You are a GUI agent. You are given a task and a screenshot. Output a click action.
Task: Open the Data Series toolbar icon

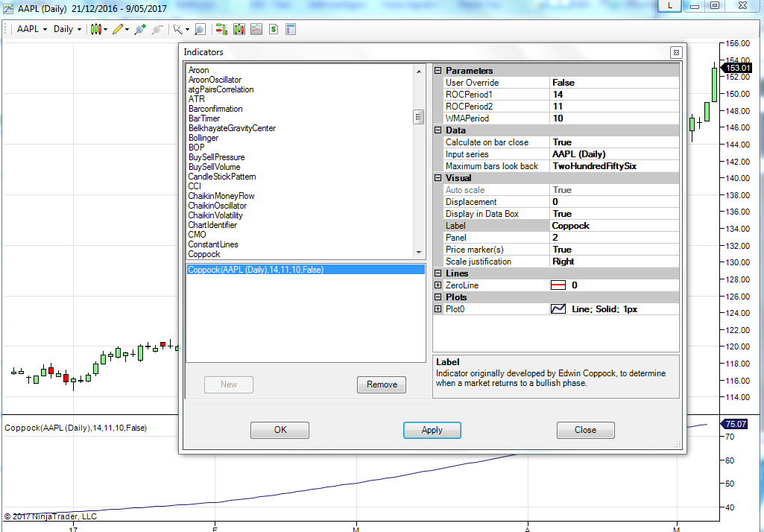click(239, 29)
